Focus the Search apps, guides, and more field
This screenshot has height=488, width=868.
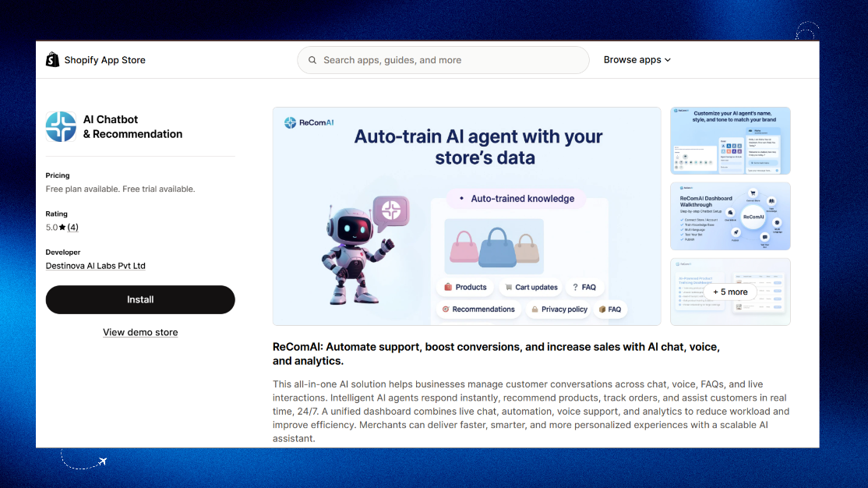coord(443,60)
